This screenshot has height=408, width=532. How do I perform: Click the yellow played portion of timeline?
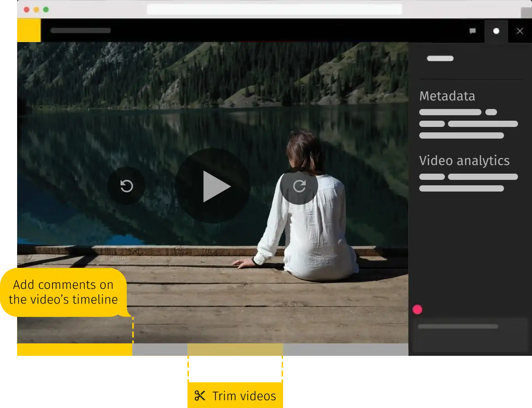tap(75, 349)
